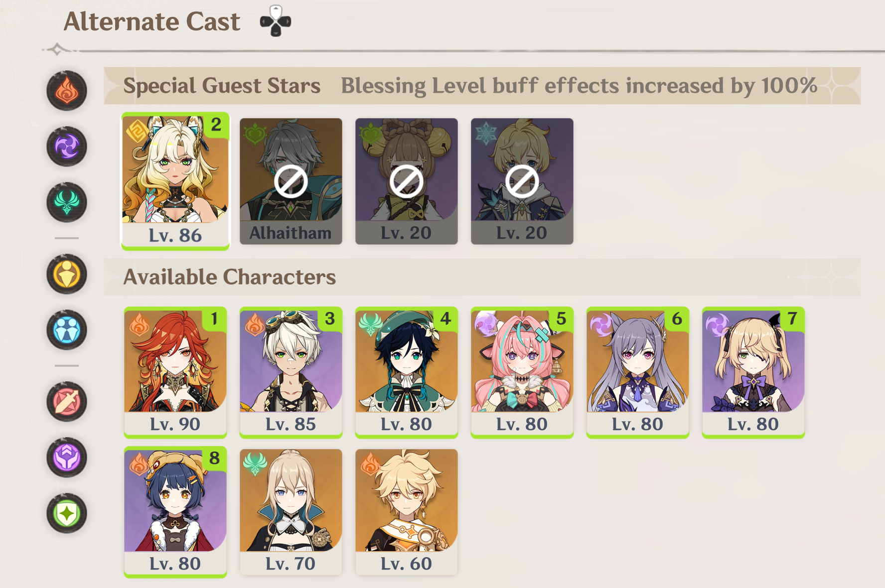Viewport: 885px width, 588px height.
Task: Click the green shield filter icon
Action: 67,513
